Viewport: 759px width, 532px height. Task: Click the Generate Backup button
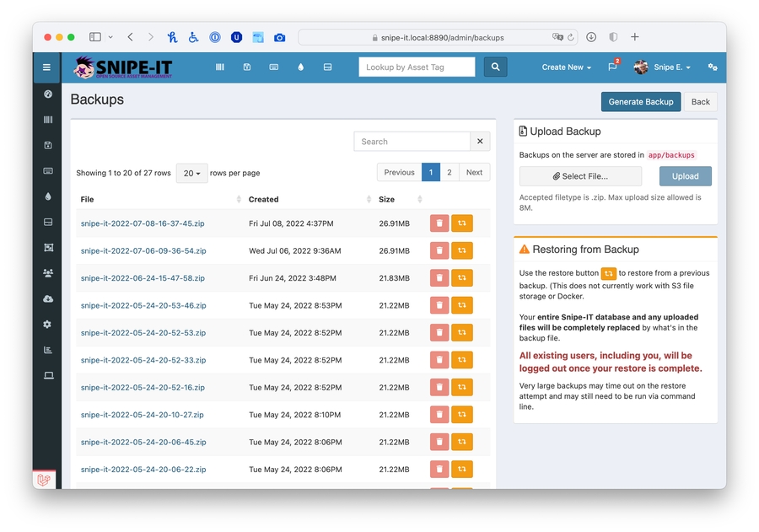point(641,102)
